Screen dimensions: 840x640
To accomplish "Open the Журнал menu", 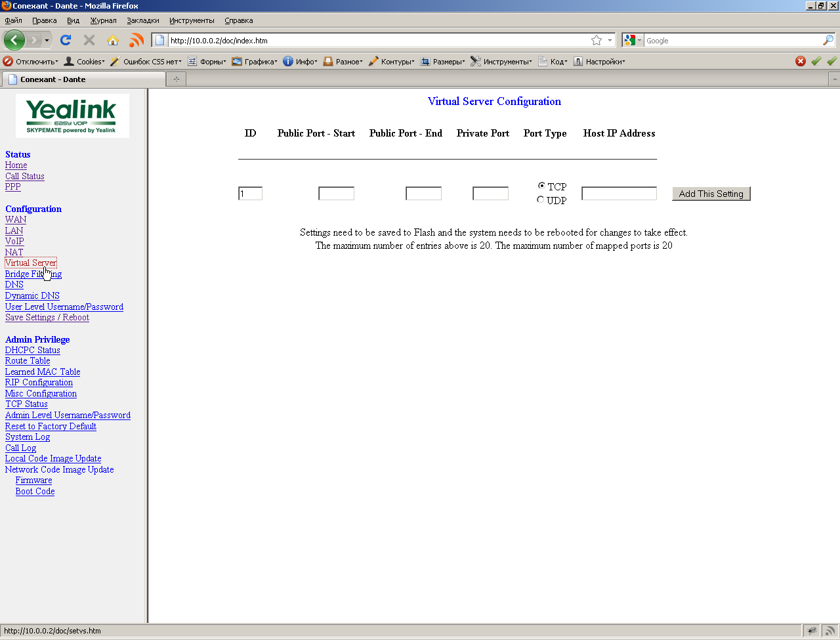I will pyautogui.click(x=103, y=20).
